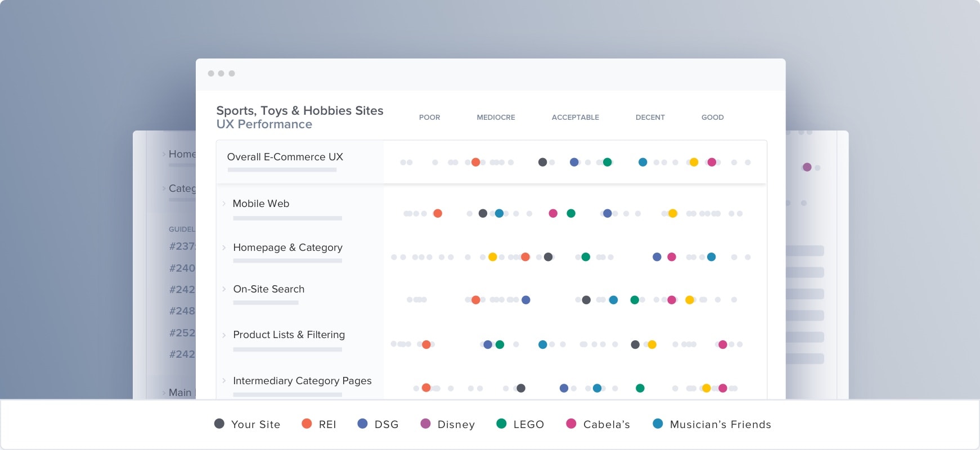Toggle the Your Site legend dot
The image size is (980, 450).
pyautogui.click(x=219, y=424)
